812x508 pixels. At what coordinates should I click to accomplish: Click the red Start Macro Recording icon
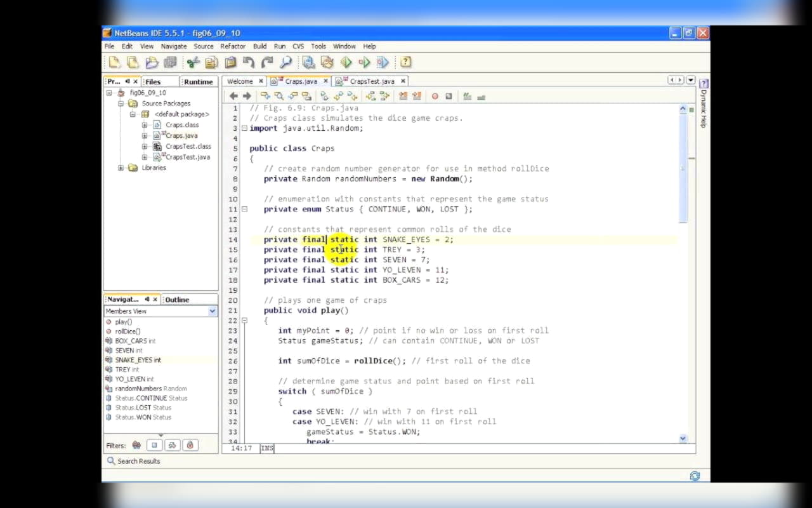pos(435,97)
